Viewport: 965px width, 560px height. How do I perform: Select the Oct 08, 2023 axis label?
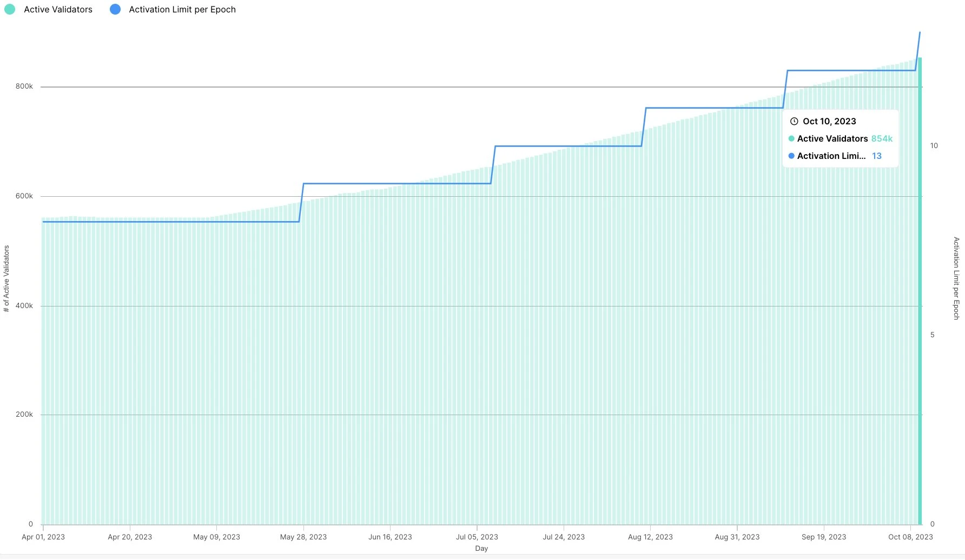click(910, 537)
